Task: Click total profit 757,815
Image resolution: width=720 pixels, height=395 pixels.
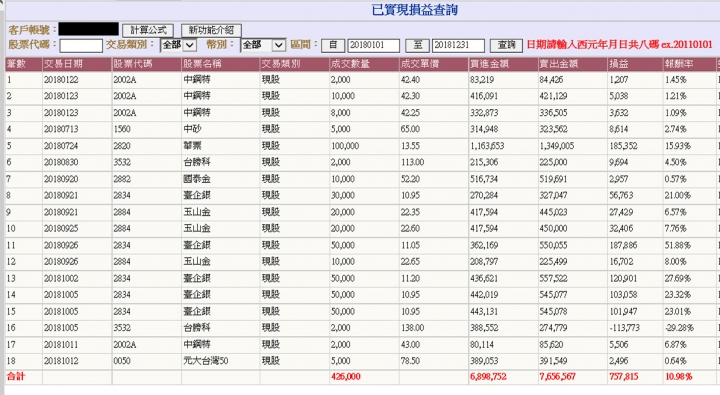Action: point(624,377)
